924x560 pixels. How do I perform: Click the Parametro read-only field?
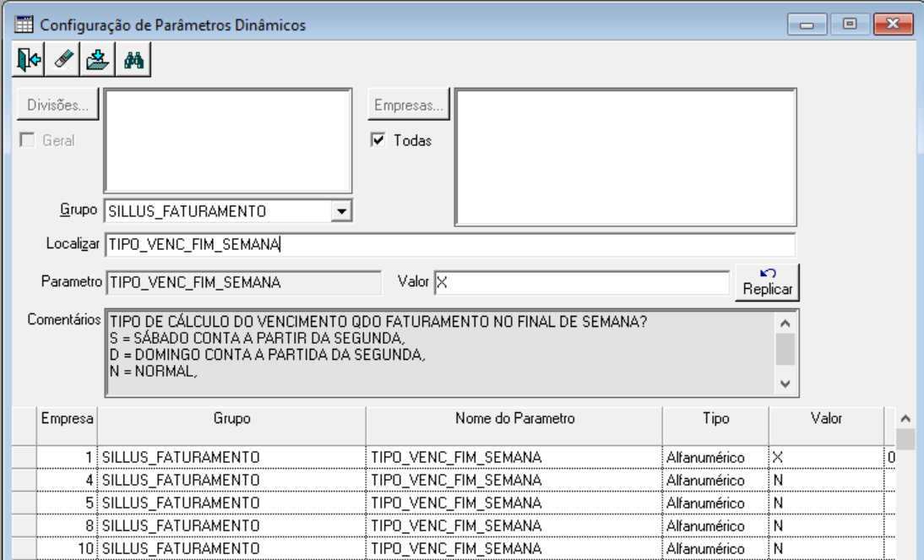click(243, 283)
